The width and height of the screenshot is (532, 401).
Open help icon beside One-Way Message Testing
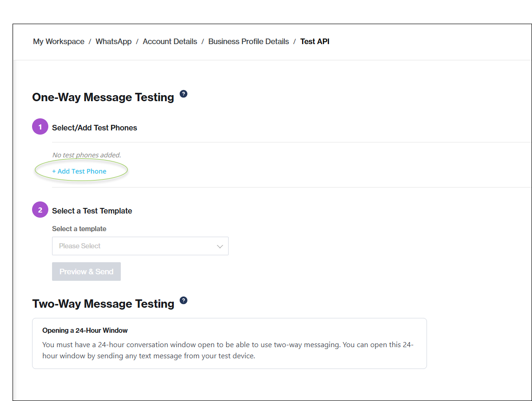pyautogui.click(x=184, y=94)
